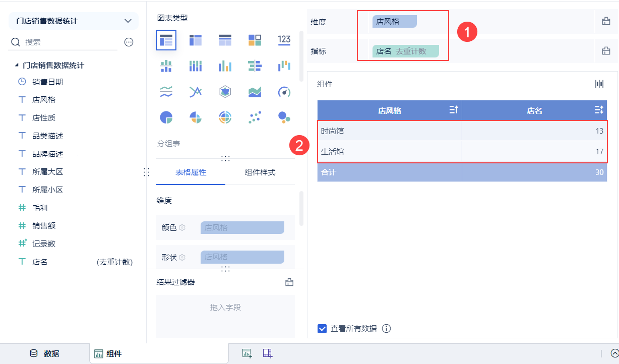Enable the 查看所有数据 checkbox

tap(322, 328)
